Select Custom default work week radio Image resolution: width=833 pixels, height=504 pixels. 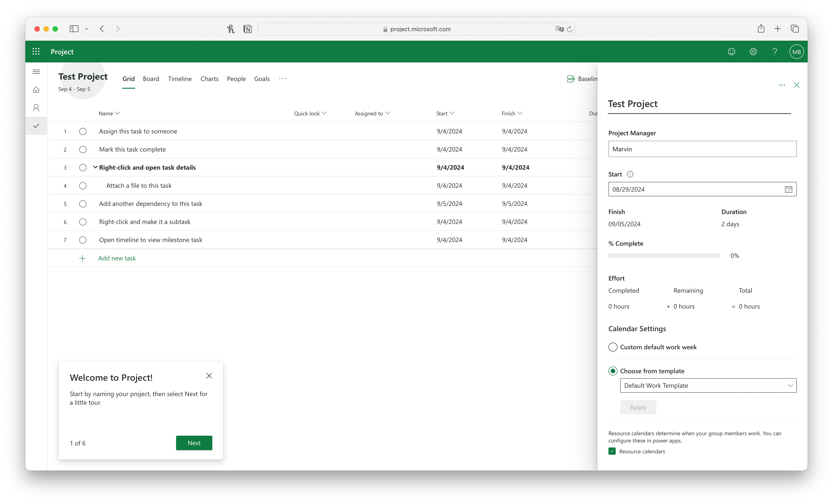(613, 347)
